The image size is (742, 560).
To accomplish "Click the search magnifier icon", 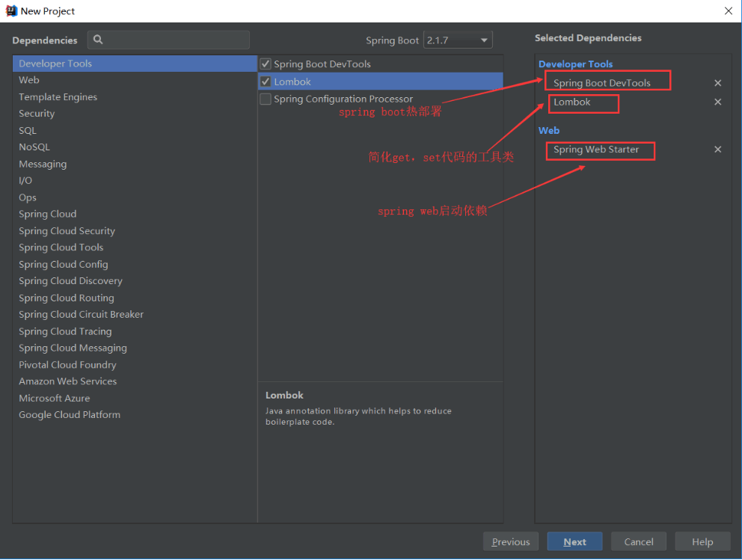I will pos(98,40).
